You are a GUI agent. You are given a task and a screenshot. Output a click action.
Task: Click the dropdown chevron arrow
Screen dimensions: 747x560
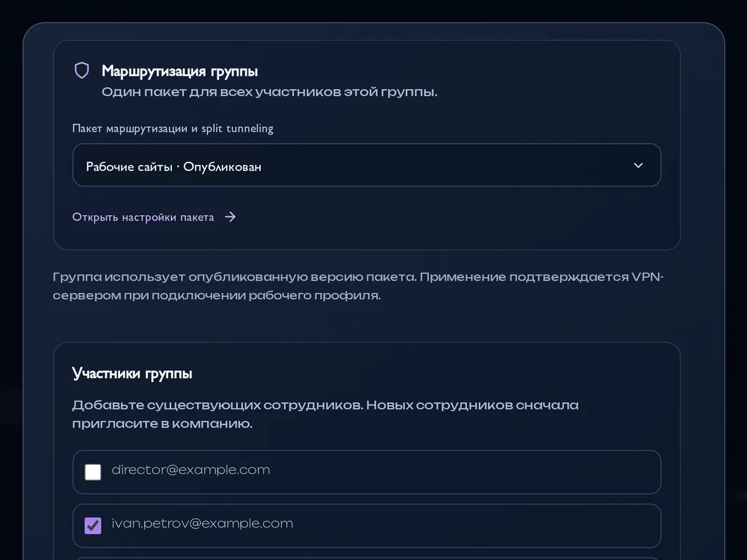coord(638,166)
